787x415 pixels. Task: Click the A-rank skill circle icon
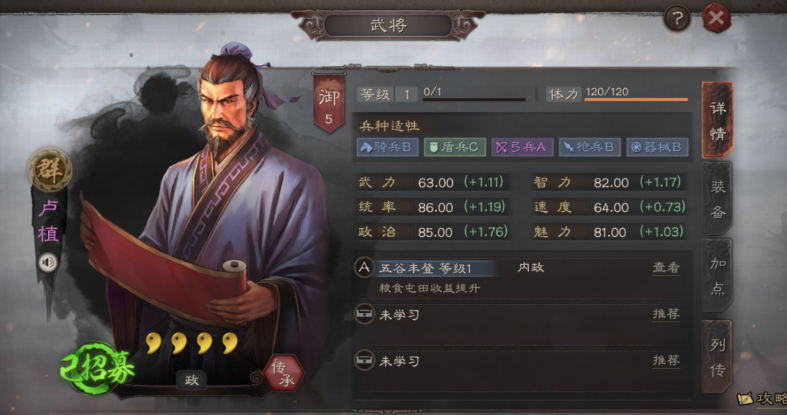[364, 267]
